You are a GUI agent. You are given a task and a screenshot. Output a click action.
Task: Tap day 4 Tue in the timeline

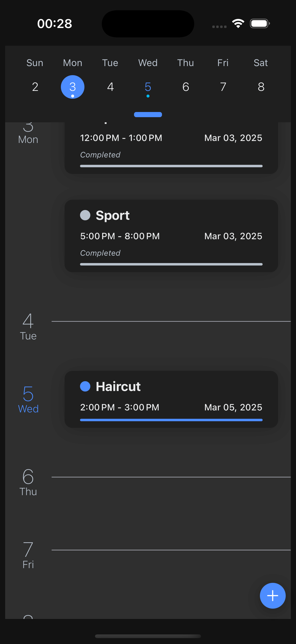point(28,327)
